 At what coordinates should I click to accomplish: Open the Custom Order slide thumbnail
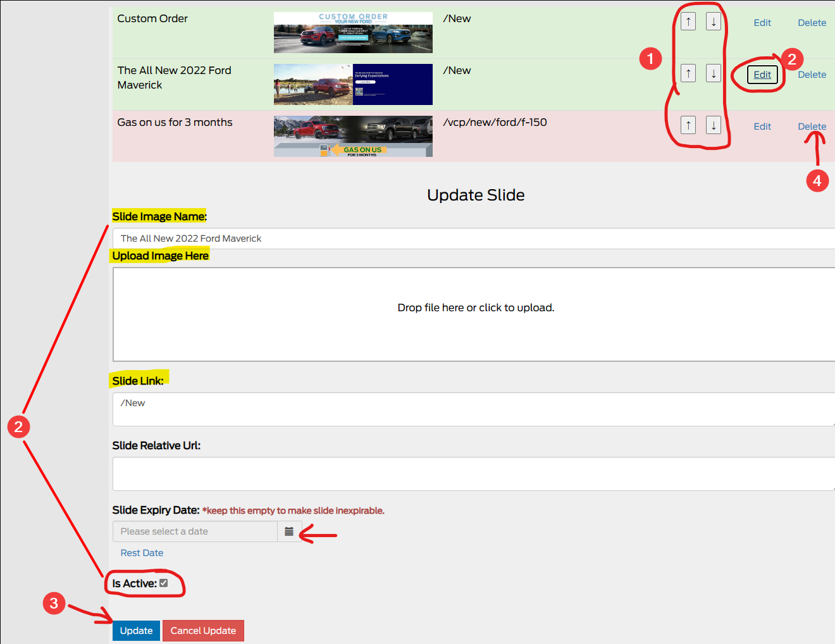[x=353, y=32]
